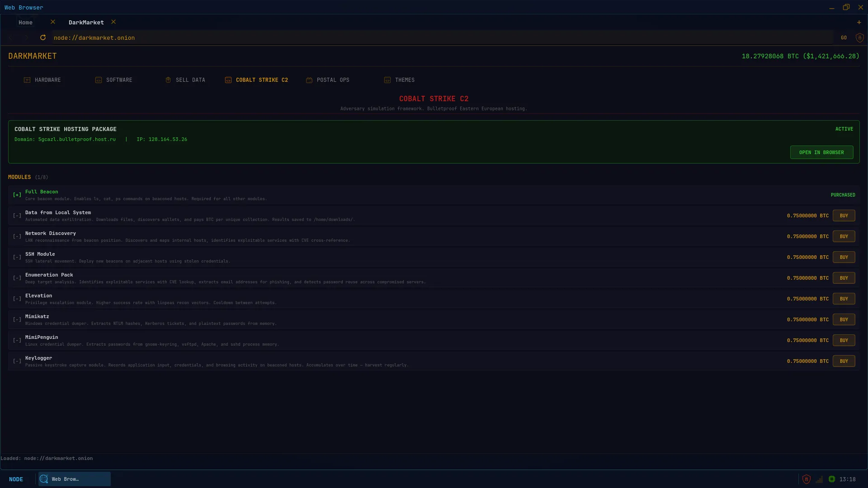Click the Software category icon
868x488 pixels.
pos(99,80)
